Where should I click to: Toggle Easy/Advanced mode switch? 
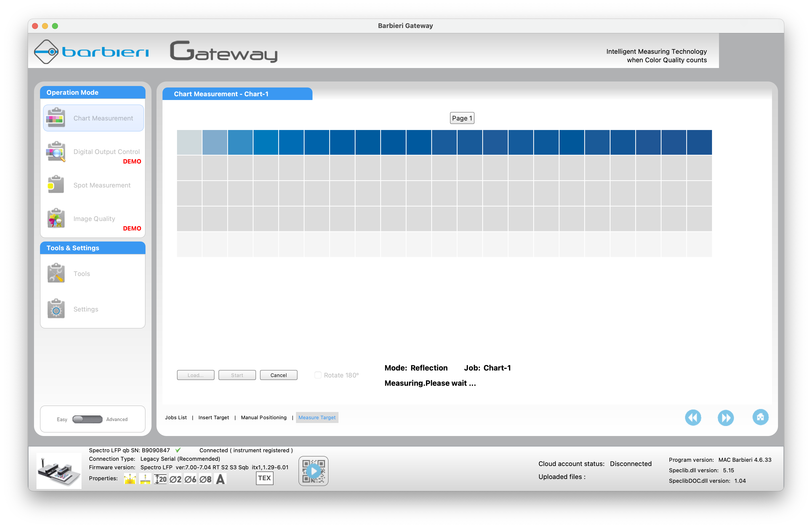(87, 419)
